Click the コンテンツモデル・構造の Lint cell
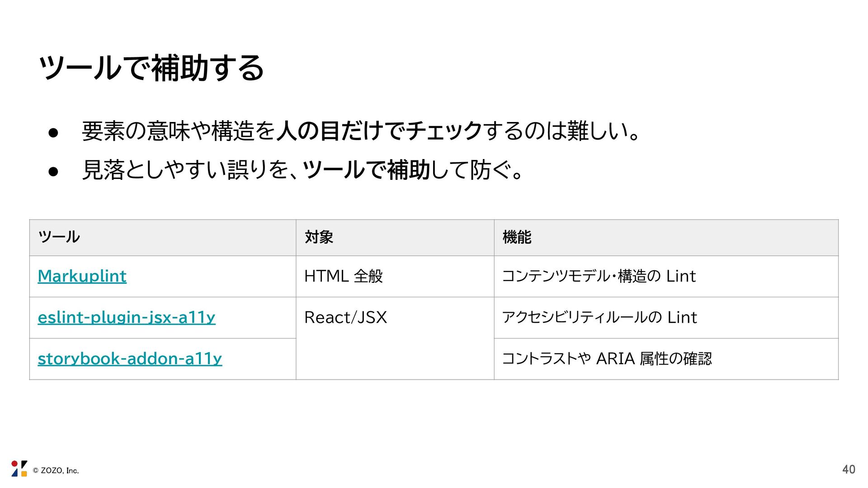 click(666, 277)
